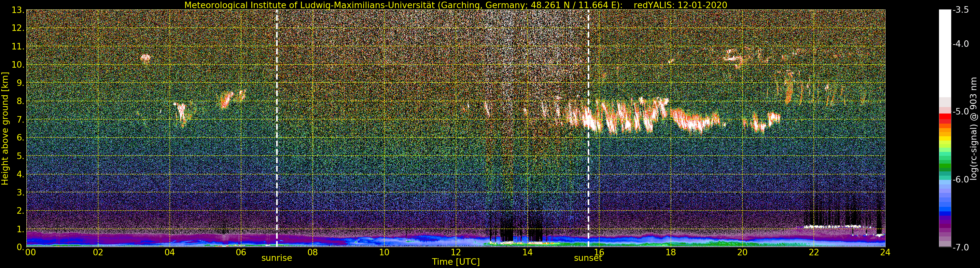Click the 00 tick on the time axis
Screen dimensions: 980x268
30,252
